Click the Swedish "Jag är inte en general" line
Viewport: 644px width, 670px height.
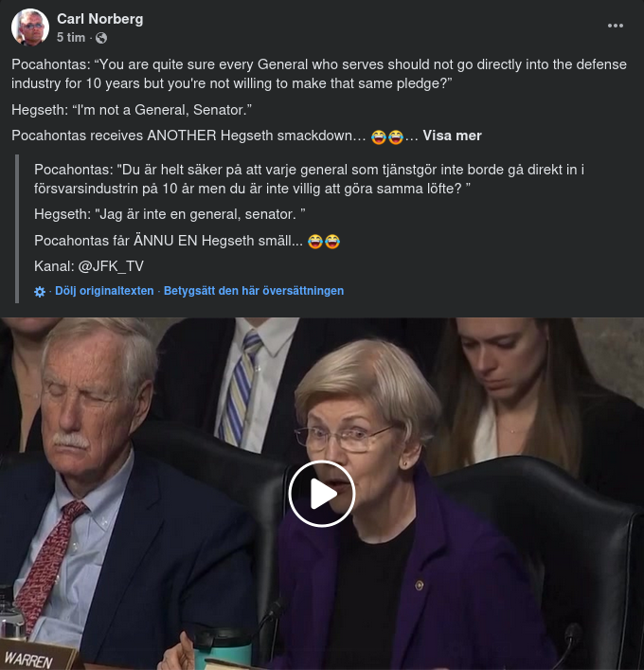[170, 217]
